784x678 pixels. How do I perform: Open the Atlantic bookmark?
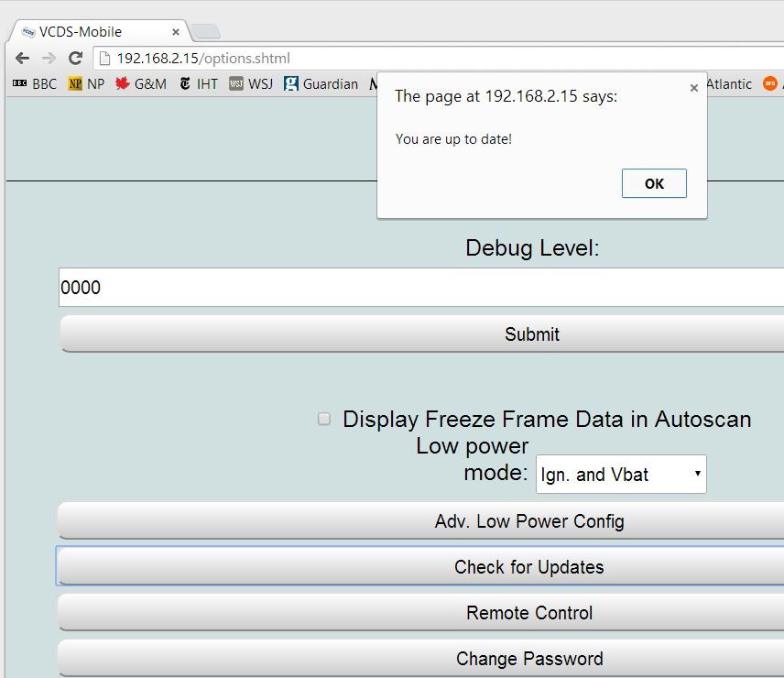coord(729,83)
